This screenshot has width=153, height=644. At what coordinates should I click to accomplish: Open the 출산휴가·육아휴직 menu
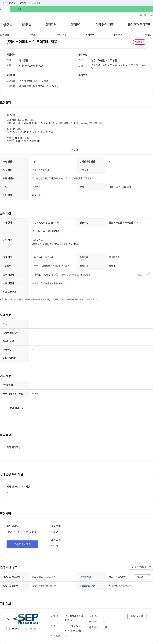pyautogui.click(x=139, y=24)
